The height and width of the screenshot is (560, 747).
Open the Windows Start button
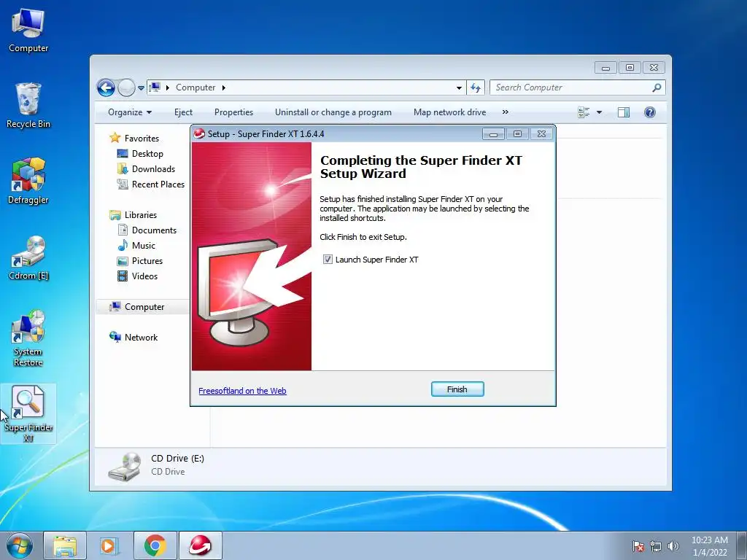pos(20,546)
